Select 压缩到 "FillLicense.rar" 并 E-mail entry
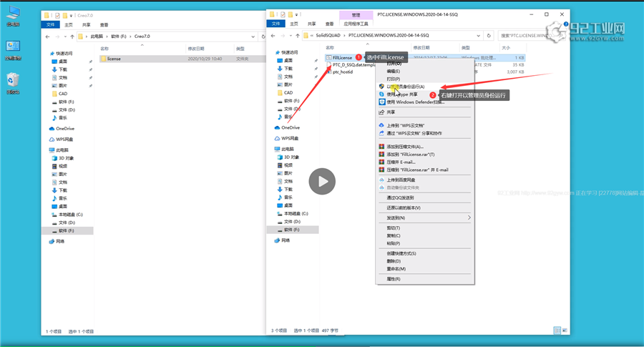644x347 pixels. tap(417, 170)
